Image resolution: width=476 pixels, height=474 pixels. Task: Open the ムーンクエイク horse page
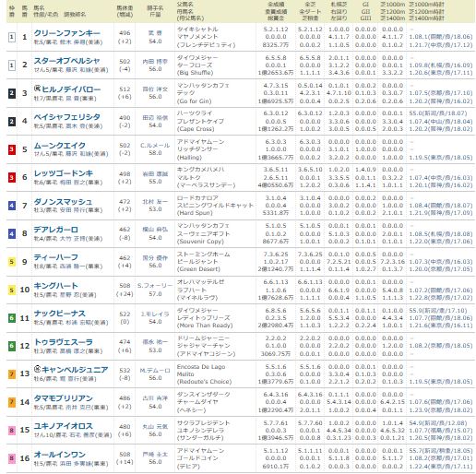pyautogui.click(x=60, y=146)
